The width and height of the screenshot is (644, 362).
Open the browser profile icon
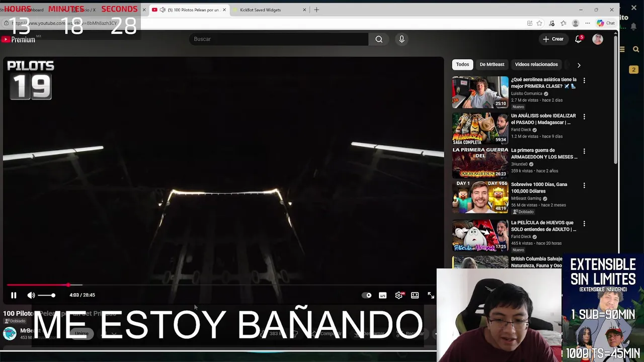pyautogui.click(x=576, y=23)
